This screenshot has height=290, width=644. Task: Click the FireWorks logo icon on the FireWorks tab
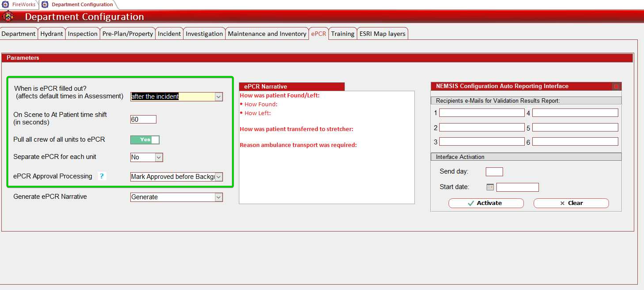coord(4,5)
